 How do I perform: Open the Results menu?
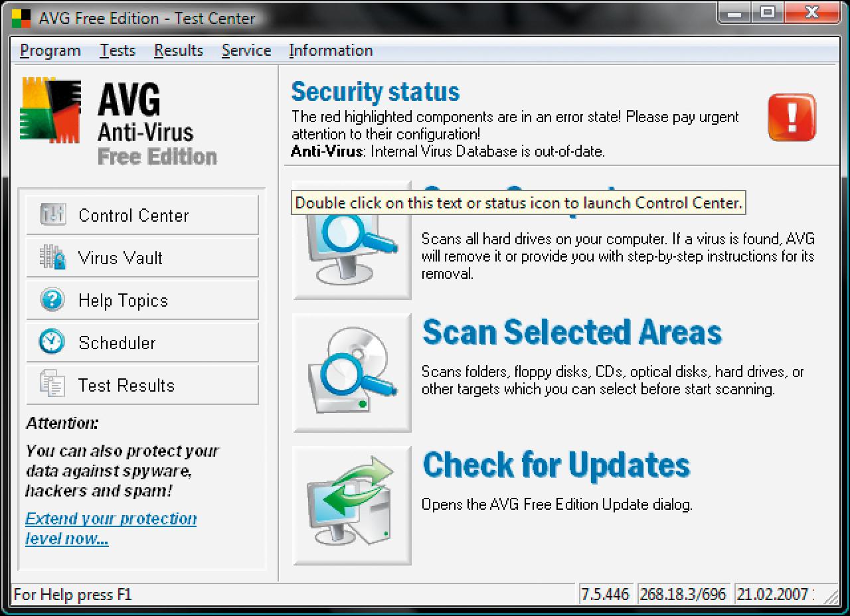[179, 50]
